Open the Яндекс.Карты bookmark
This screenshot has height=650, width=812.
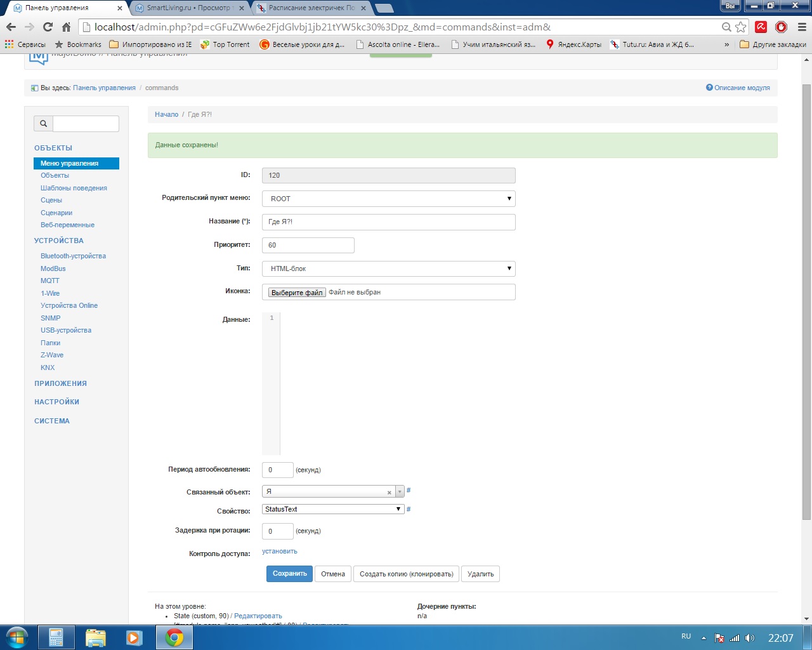tap(573, 44)
